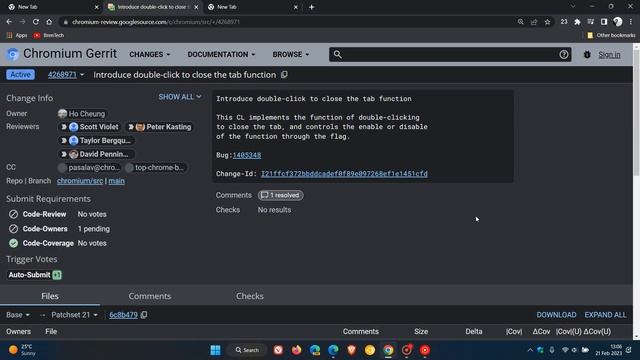Open a new tab with plus icon
The image size is (640, 360).
coord(311,7)
